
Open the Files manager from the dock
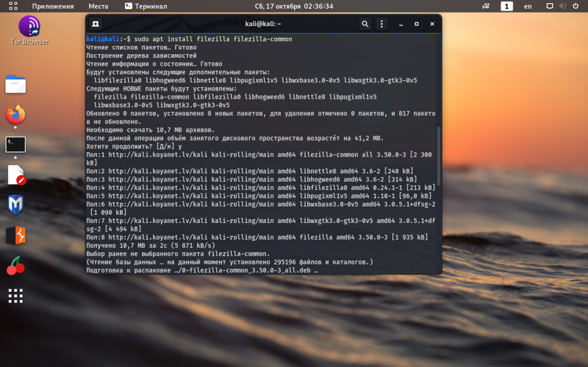tap(15, 84)
